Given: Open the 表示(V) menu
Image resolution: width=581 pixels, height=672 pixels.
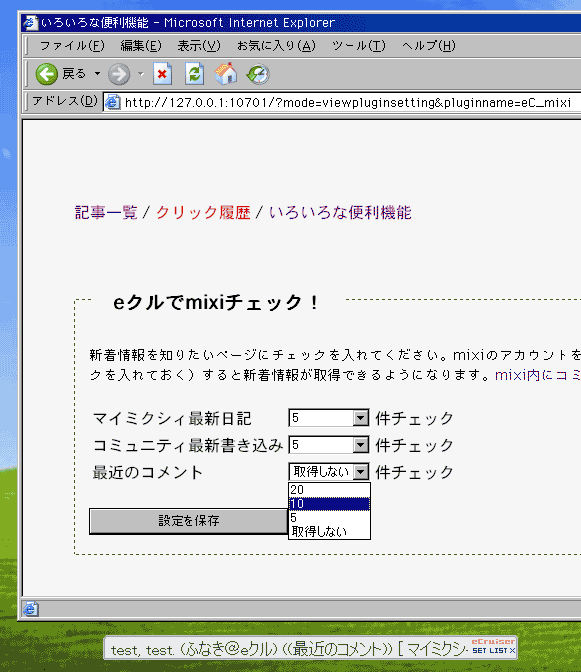Looking at the screenshot, I should point(199,45).
